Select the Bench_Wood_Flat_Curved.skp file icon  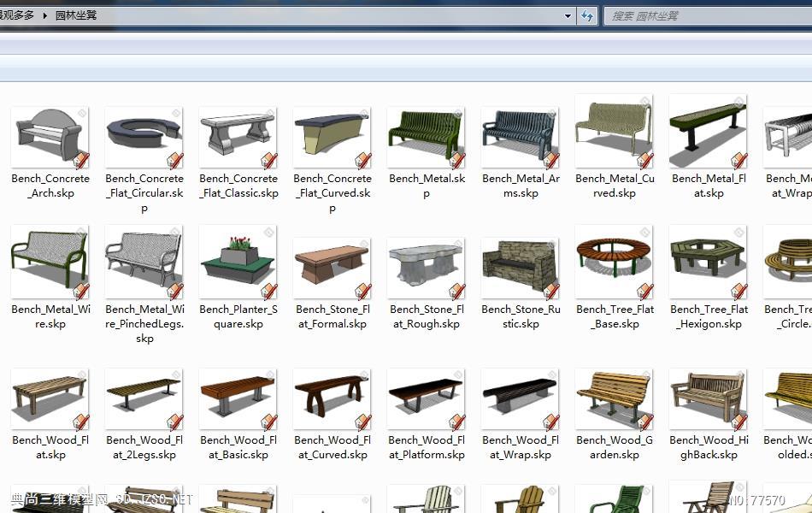pos(332,399)
